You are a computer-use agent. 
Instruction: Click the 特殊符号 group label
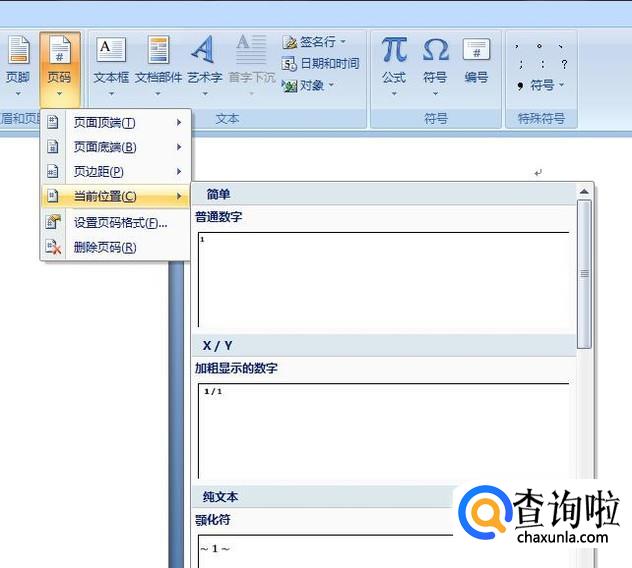click(x=541, y=119)
